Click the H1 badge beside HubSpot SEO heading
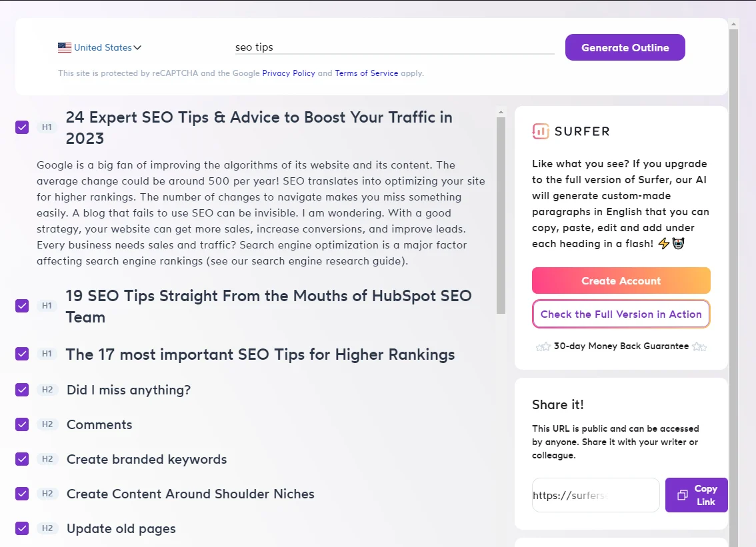756x547 pixels. pyautogui.click(x=47, y=306)
